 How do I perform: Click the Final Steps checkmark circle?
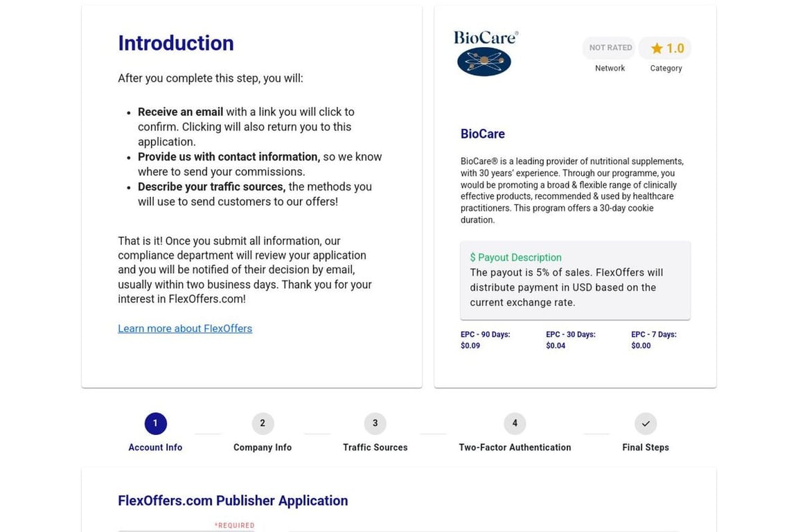[646, 423]
